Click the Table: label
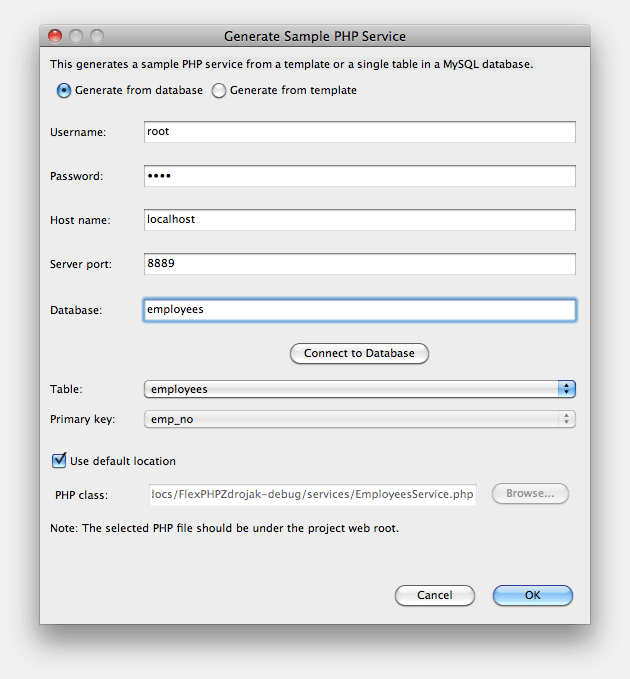The height and width of the screenshot is (679, 630). [66, 389]
